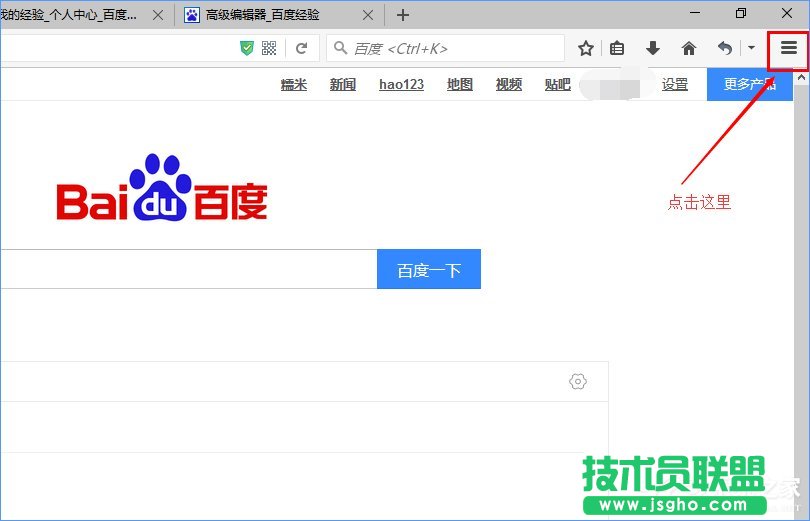Open the downloads arrow icon
Screen dimensions: 810x521
click(x=653, y=49)
